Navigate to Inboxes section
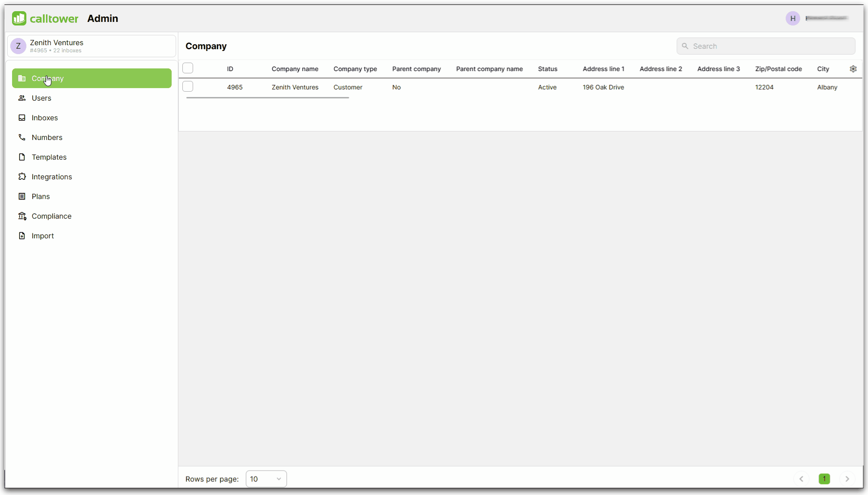This screenshot has height=495, width=868. pos(45,118)
